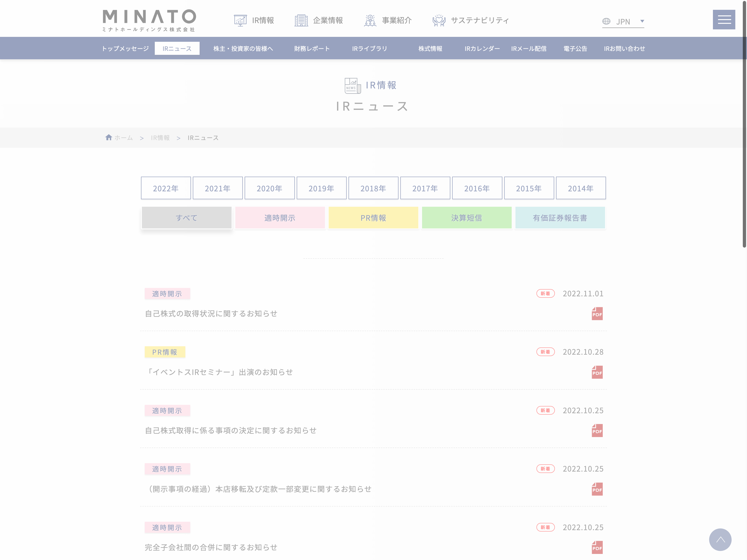The image size is (747, 560).
Task: Open PDF for 自己株式の取得状況に関するお知らせ
Action: [x=597, y=314]
